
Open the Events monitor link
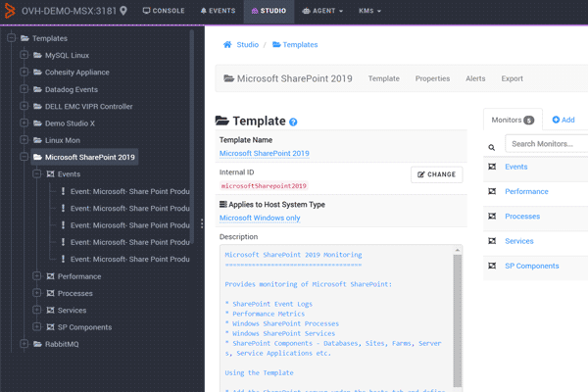coord(516,167)
